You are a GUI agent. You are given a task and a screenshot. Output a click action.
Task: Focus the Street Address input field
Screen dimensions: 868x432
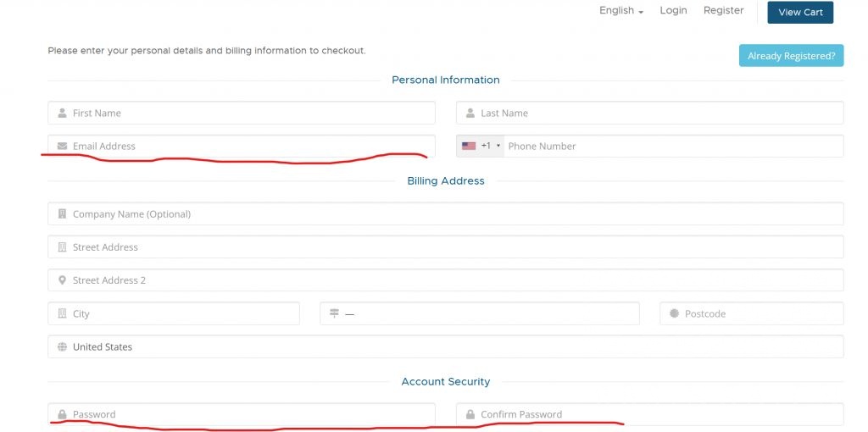446,246
